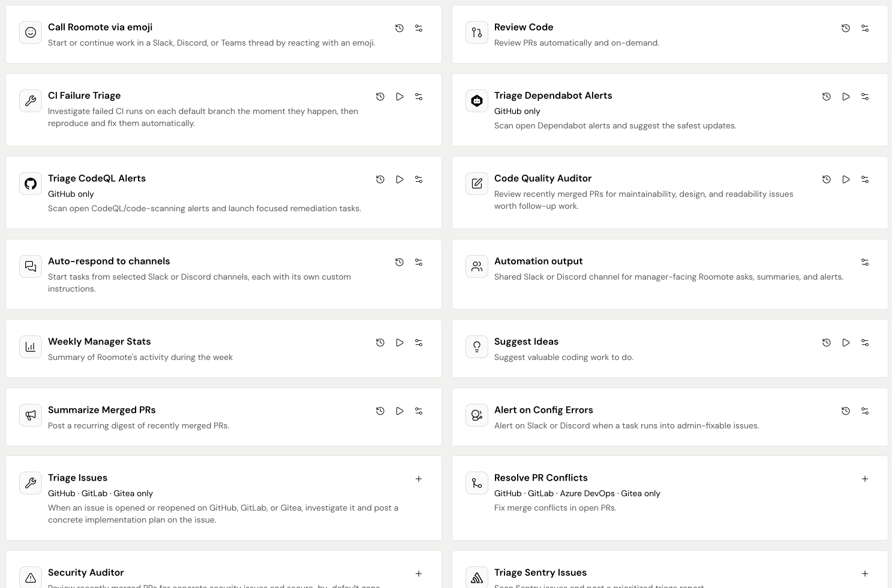View run history for Triage Dependabot Alerts
This screenshot has height=588, width=892.
[827, 97]
